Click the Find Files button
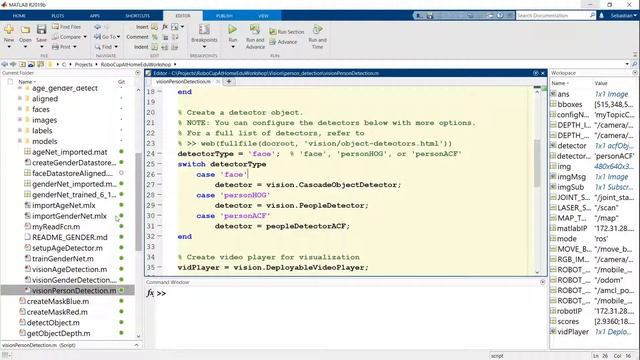640x360 pixels. pos(66,27)
